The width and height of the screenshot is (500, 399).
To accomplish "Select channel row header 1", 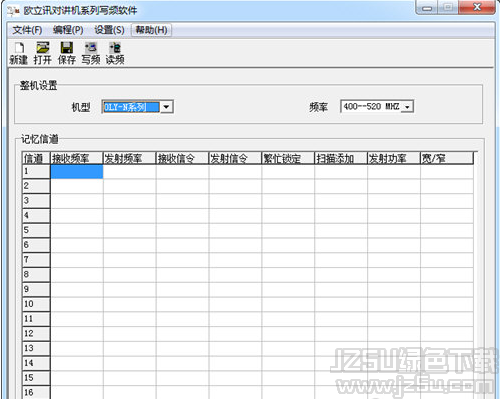I will point(36,172).
